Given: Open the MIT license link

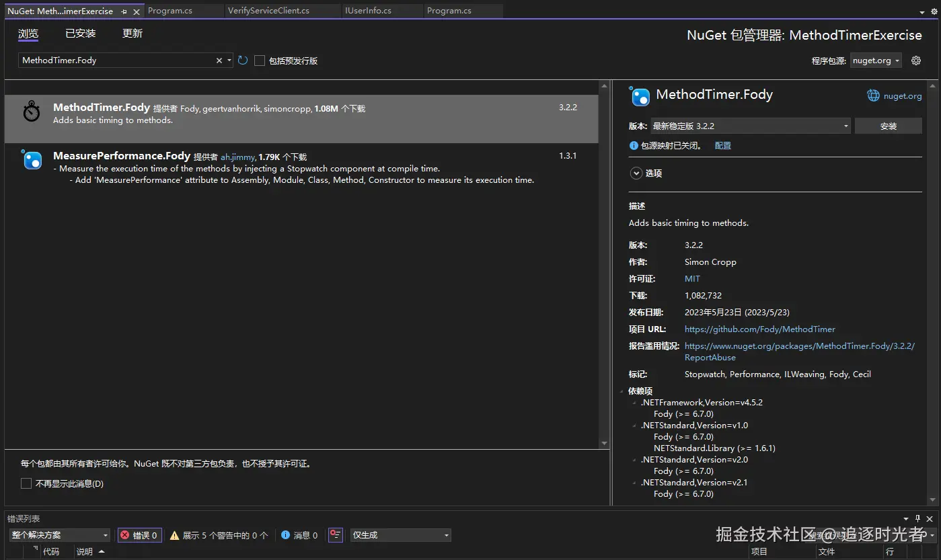Looking at the screenshot, I should (x=692, y=278).
